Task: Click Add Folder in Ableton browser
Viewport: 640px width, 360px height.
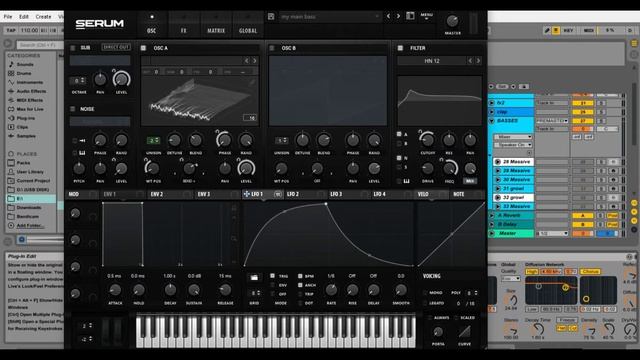Action: tap(30, 225)
